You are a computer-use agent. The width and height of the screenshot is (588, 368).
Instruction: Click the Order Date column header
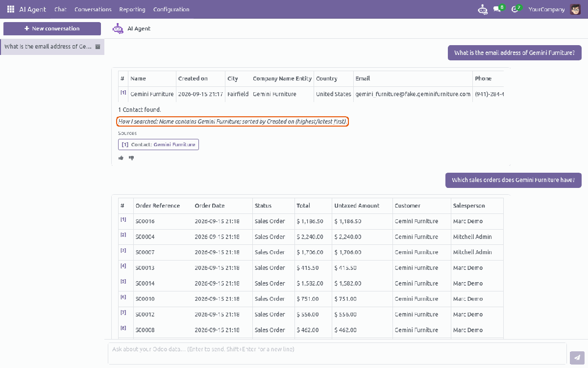click(x=222, y=206)
